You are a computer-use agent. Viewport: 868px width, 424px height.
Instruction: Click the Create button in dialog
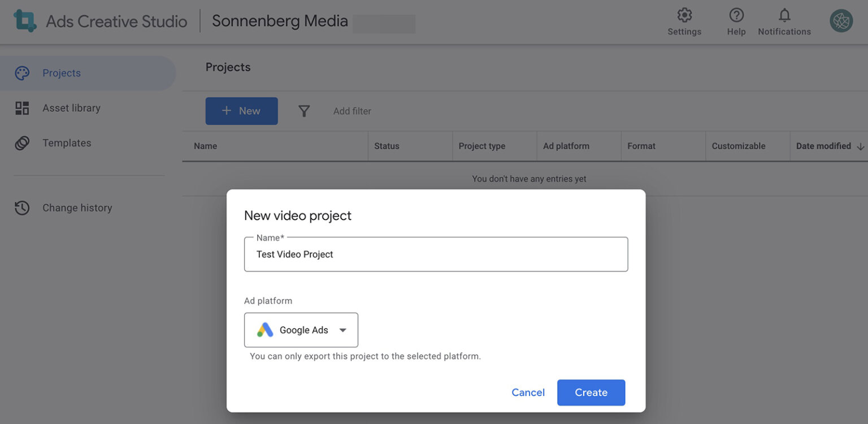point(591,392)
